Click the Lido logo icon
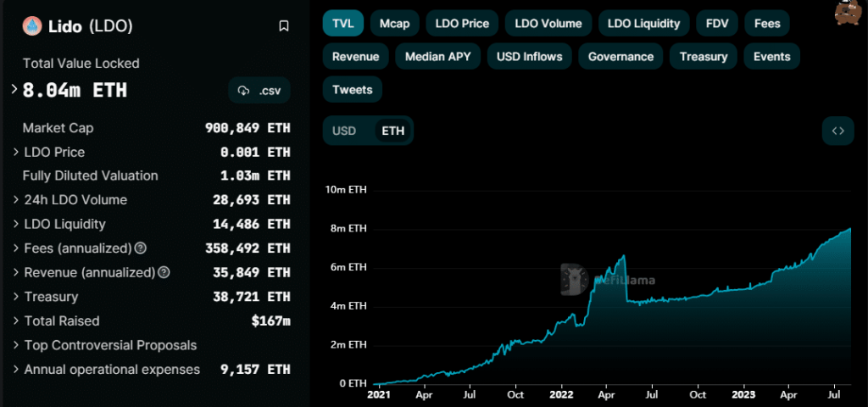This screenshot has width=868, height=407. click(x=32, y=26)
